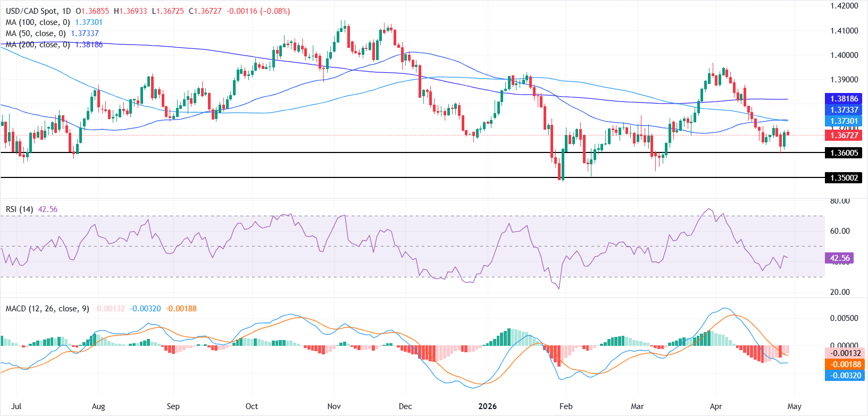Click the Aug label on the time axis
868x416 pixels.
point(98,406)
